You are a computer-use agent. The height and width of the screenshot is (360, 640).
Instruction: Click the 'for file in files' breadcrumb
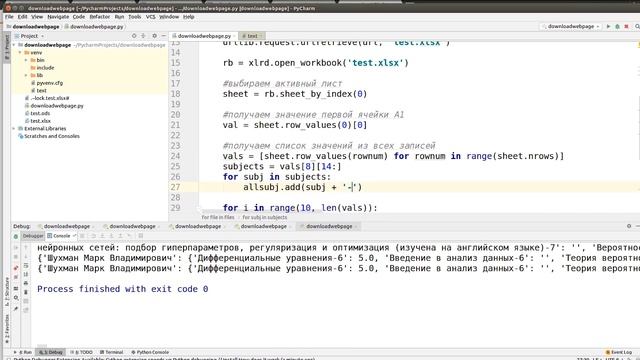pyautogui.click(x=218, y=217)
